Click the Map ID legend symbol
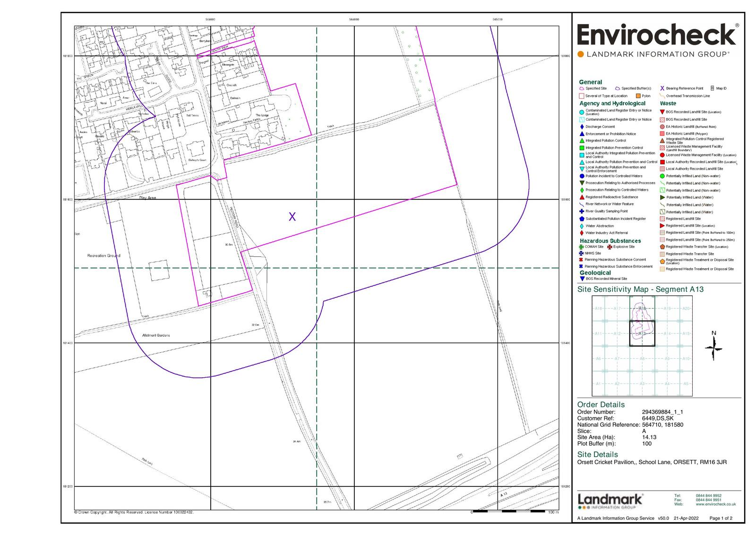 click(712, 88)
